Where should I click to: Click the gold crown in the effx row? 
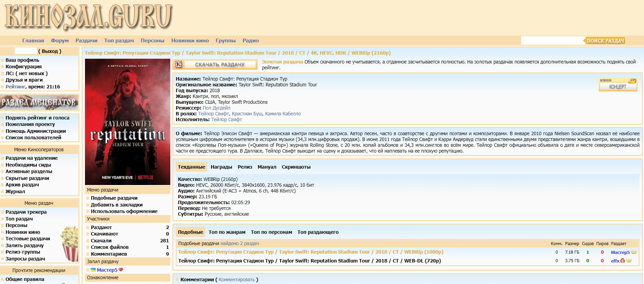(629, 261)
